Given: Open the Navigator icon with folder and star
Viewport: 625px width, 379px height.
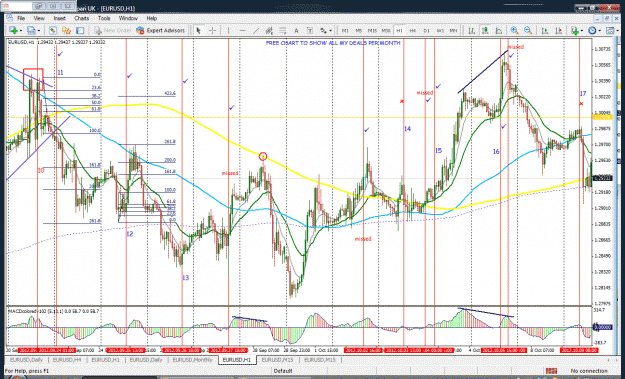Looking at the screenshot, I should [x=66, y=30].
